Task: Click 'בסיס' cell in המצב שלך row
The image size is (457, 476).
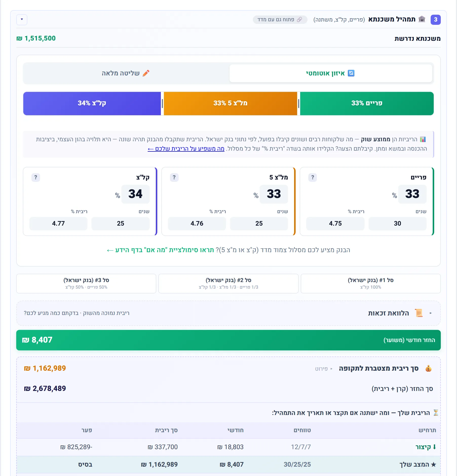Action: pyautogui.click(x=85, y=465)
